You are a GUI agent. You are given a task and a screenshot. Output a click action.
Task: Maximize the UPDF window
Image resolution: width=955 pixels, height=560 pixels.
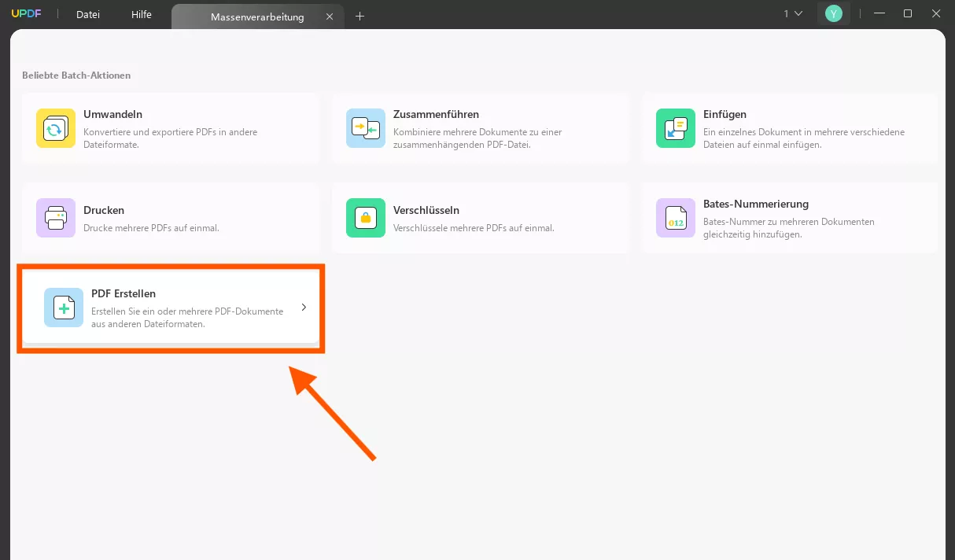[x=908, y=13]
